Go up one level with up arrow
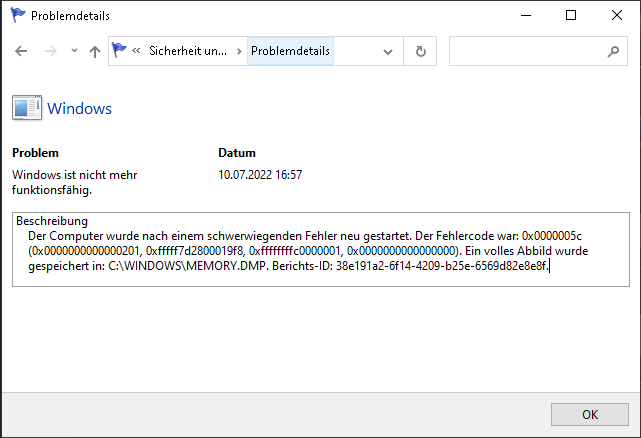Image resolution: width=641 pixels, height=438 pixels. pos(95,52)
